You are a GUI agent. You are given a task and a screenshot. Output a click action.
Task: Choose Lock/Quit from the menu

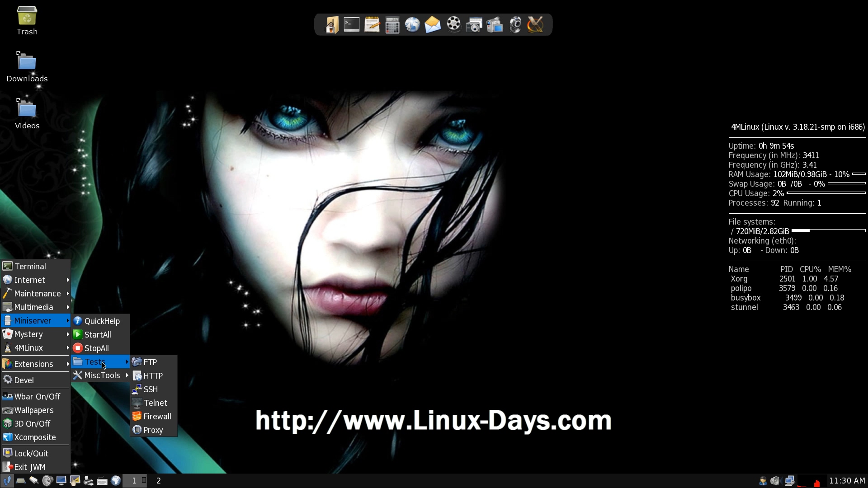pos(36,454)
